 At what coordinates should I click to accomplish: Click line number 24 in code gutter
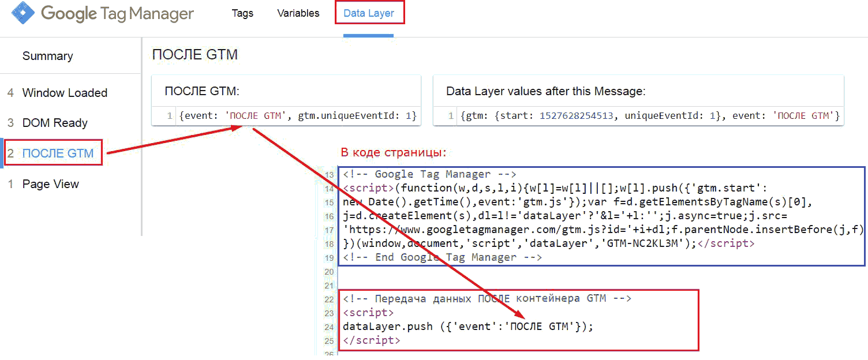click(330, 327)
